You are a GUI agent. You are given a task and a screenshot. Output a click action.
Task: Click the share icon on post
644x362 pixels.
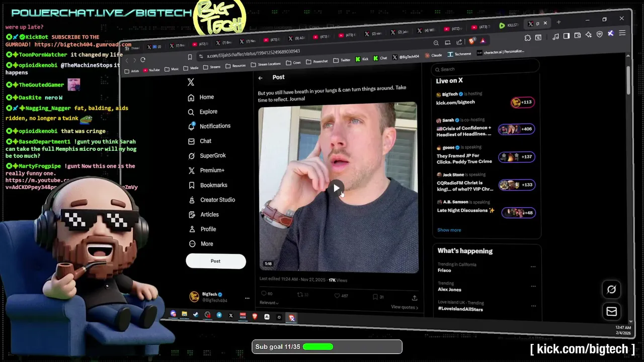(x=415, y=298)
